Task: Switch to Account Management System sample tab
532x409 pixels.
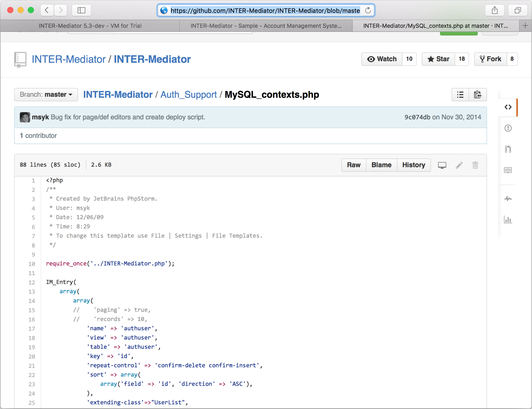Action: tap(266, 26)
